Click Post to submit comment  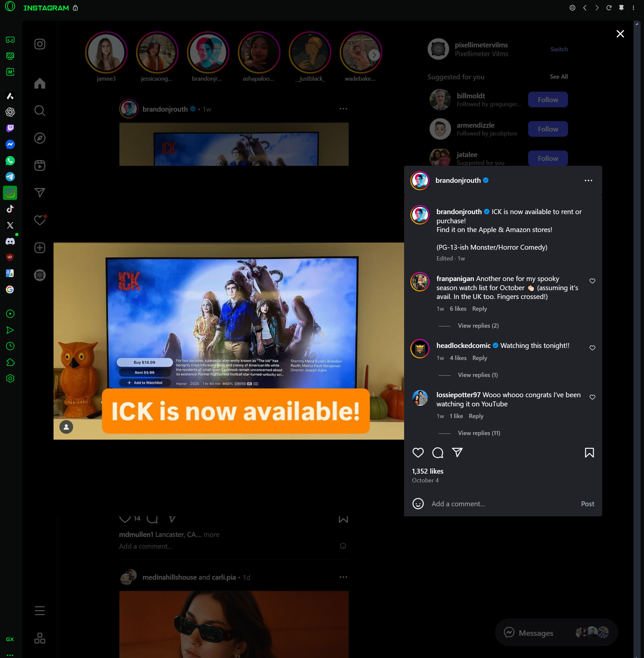(x=587, y=504)
